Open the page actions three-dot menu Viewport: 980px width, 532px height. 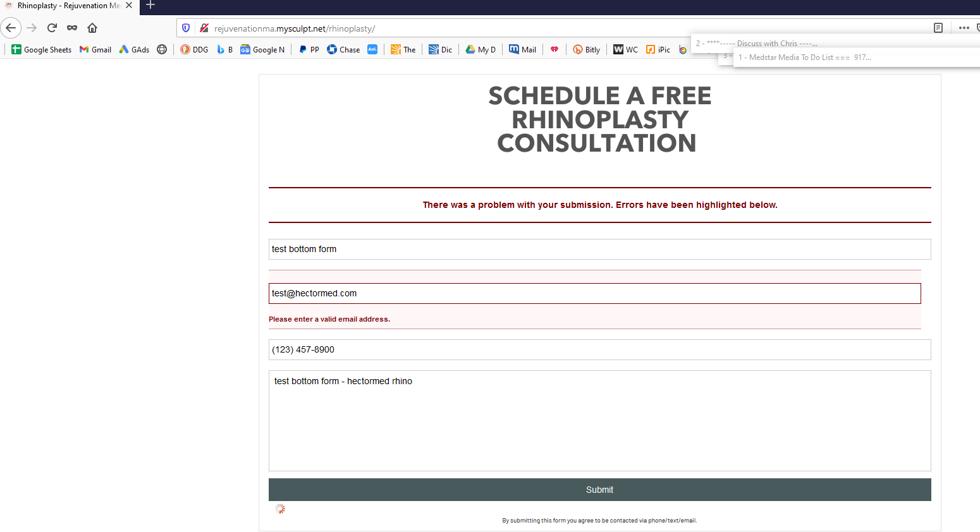(x=964, y=28)
